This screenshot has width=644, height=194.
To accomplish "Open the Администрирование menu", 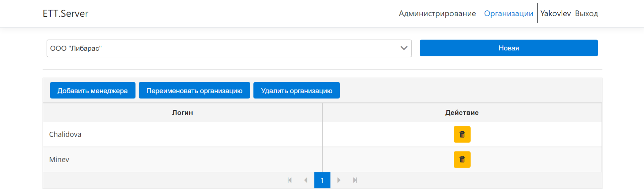I will (437, 14).
